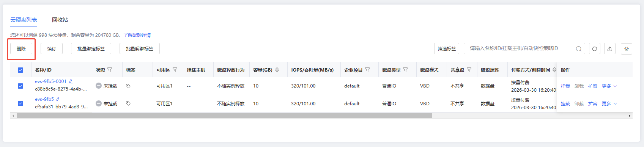Open 了解配额详情 link
This screenshot has height=147, width=644.
coord(137,35)
